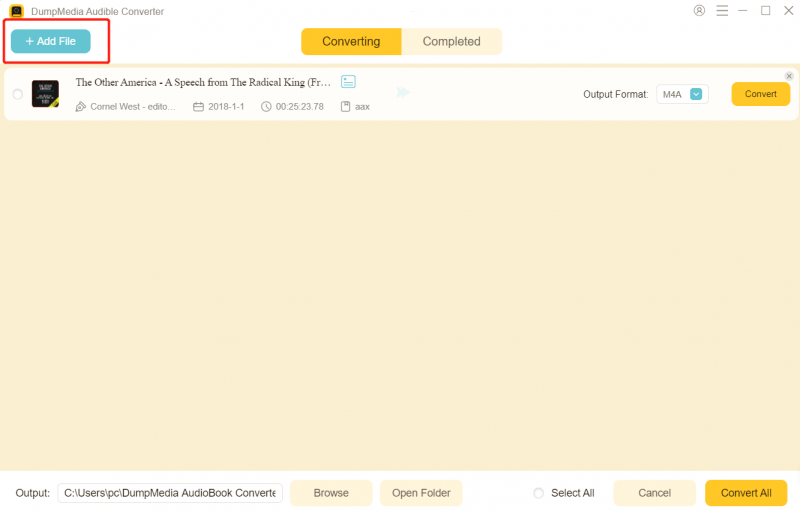
Task: Minimize the DumpMedia window
Action: (743, 10)
